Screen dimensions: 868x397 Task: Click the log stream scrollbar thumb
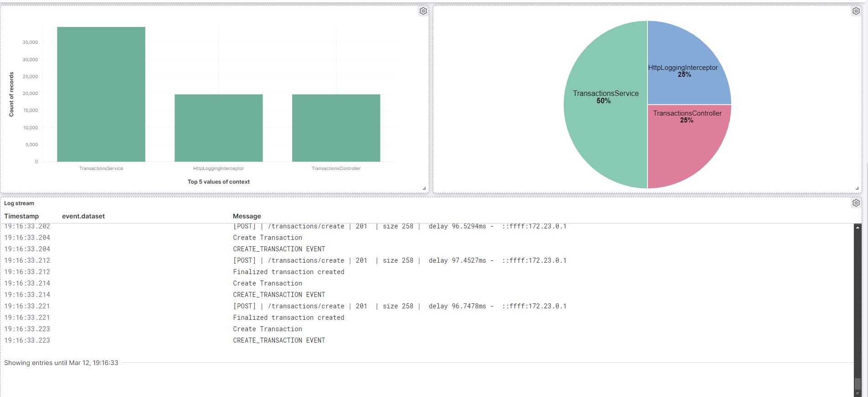tap(857, 384)
